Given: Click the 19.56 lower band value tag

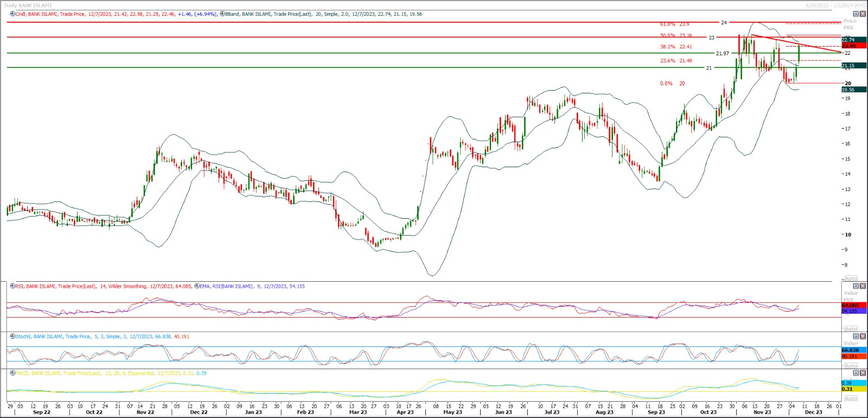Looking at the screenshot, I should coord(854,90).
